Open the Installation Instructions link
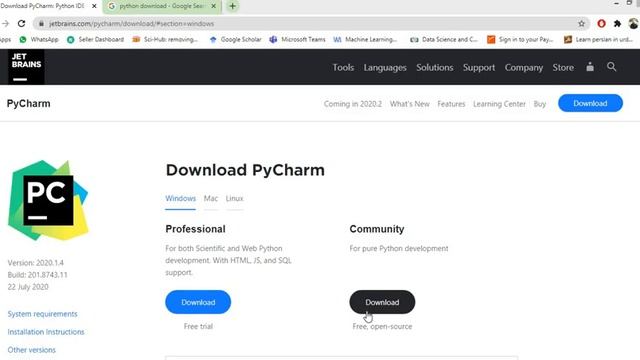Screen dimensions: 640x360 (46, 332)
